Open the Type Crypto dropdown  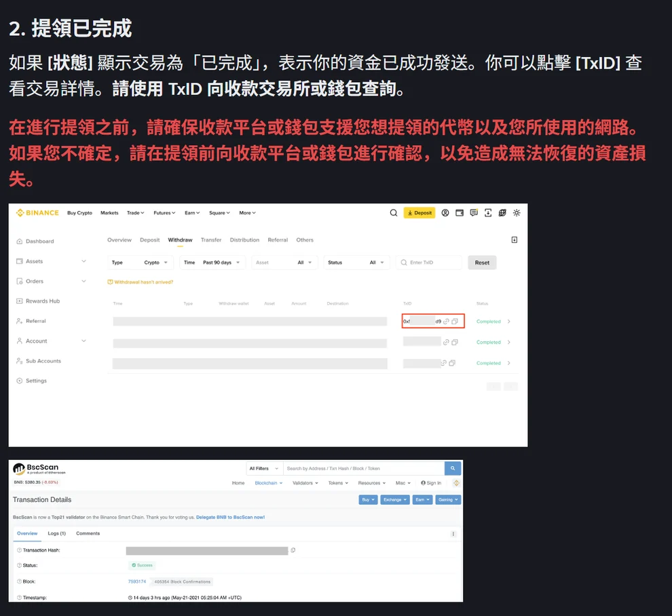pyautogui.click(x=140, y=263)
